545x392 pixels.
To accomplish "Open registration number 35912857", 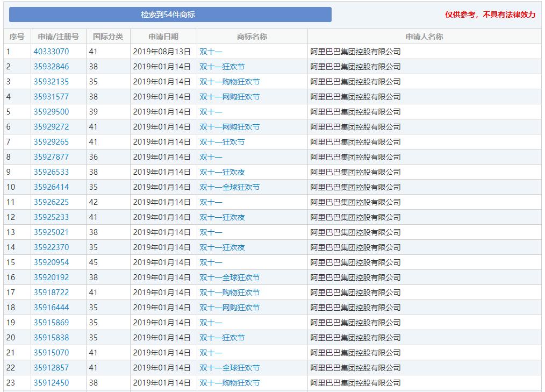I will coord(51,368).
